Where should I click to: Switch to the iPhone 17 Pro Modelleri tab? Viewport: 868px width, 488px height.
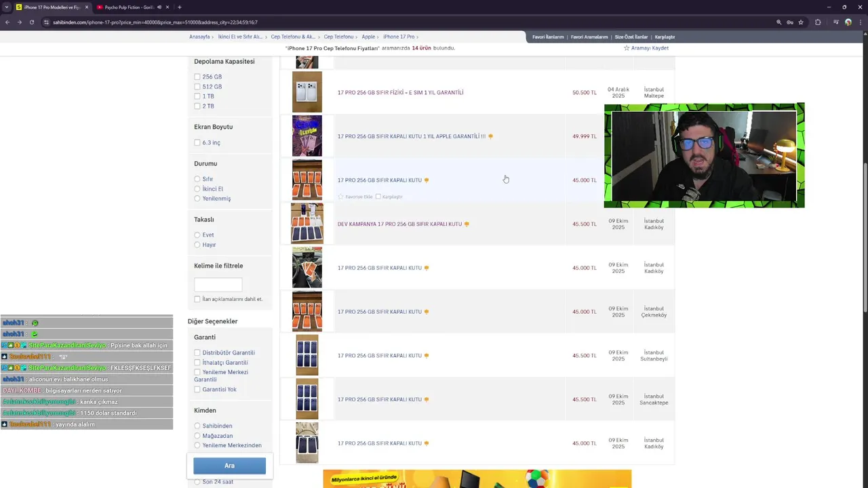pos(52,7)
